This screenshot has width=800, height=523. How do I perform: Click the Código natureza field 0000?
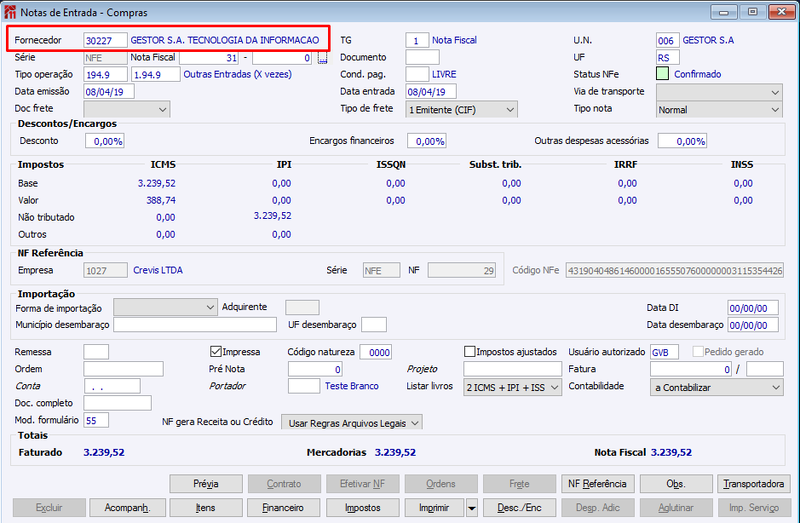point(376,352)
